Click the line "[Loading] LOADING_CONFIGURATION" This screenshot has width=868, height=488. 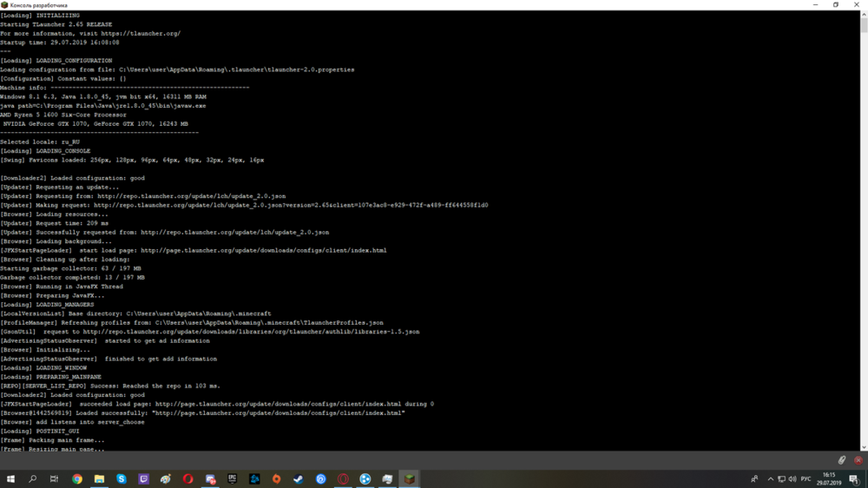click(56, 61)
